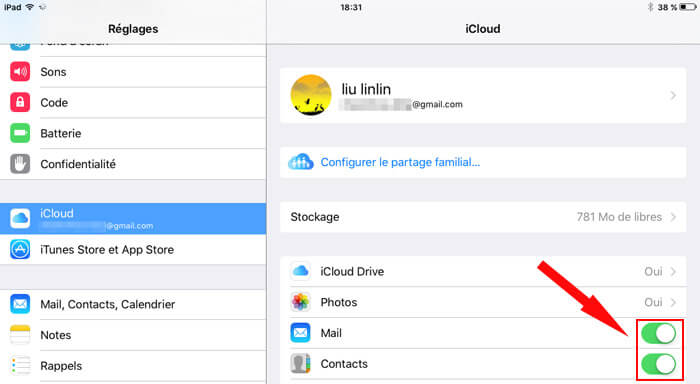
Task: Tap the Batterie green icon
Action: 20,133
